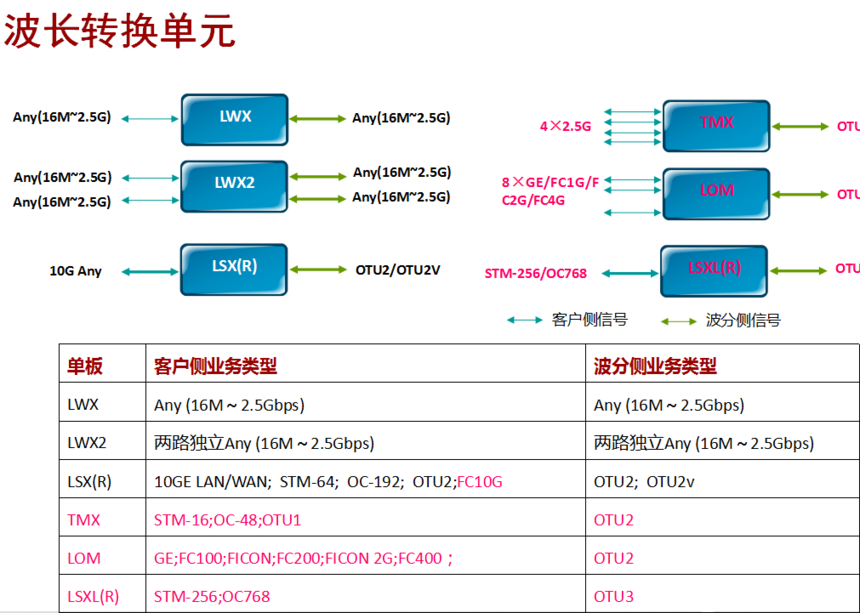Select the LWX board box diagram
Image resolution: width=860 pixels, height=613 pixels.
tap(234, 119)
